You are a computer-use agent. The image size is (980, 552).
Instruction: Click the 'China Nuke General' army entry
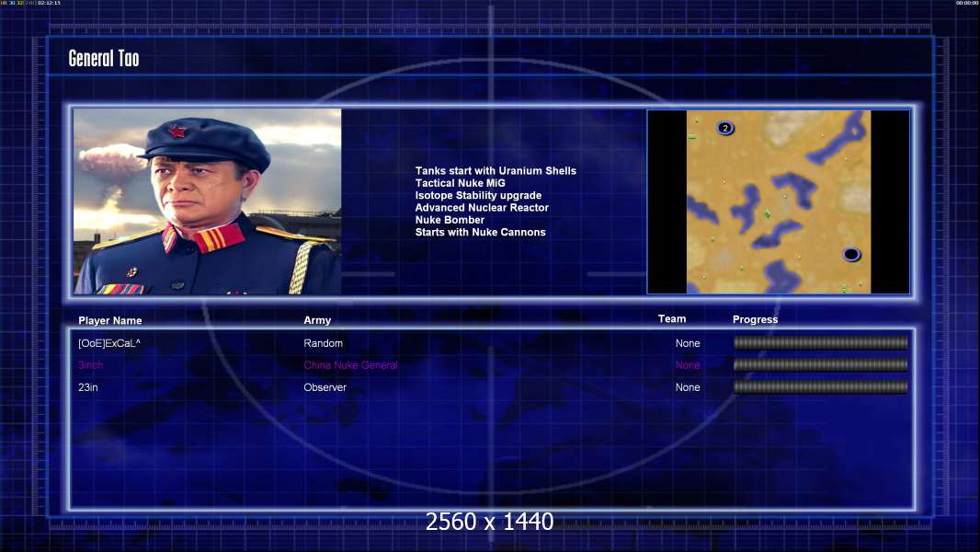tap(350, 365)
